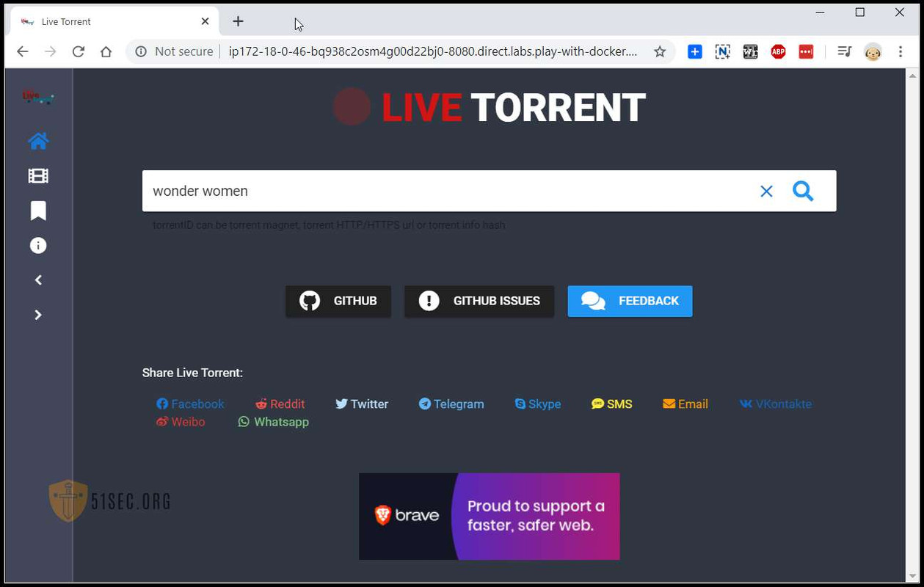Share via Whatsapp link
This screenshot has width=924, height=587.
pos(273,422)
